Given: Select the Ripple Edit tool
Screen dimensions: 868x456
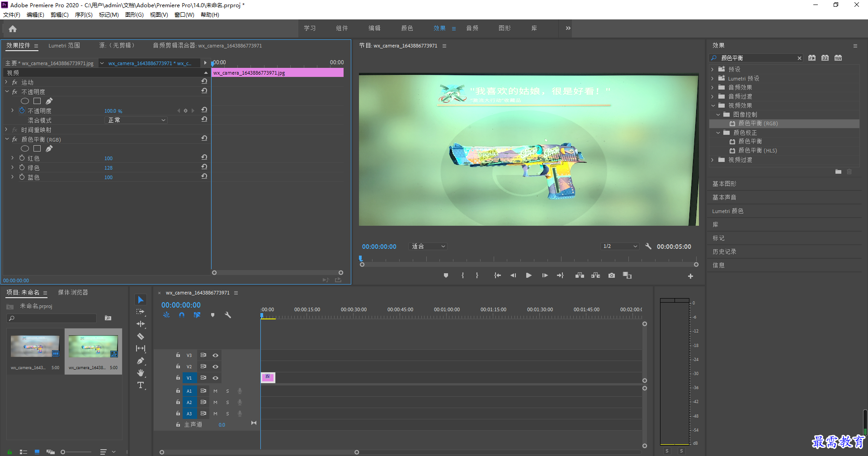Looking at the screenshot, I should (x=141, y=324).
